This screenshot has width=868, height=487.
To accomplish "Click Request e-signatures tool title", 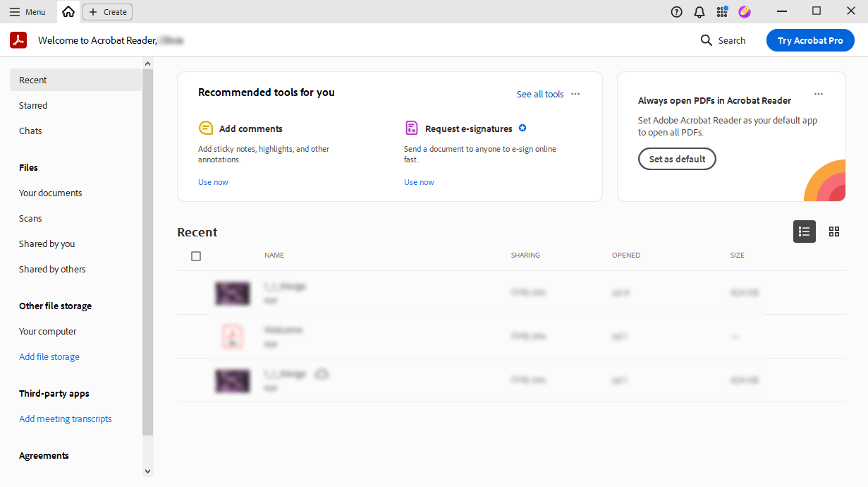I will point(469,129).
